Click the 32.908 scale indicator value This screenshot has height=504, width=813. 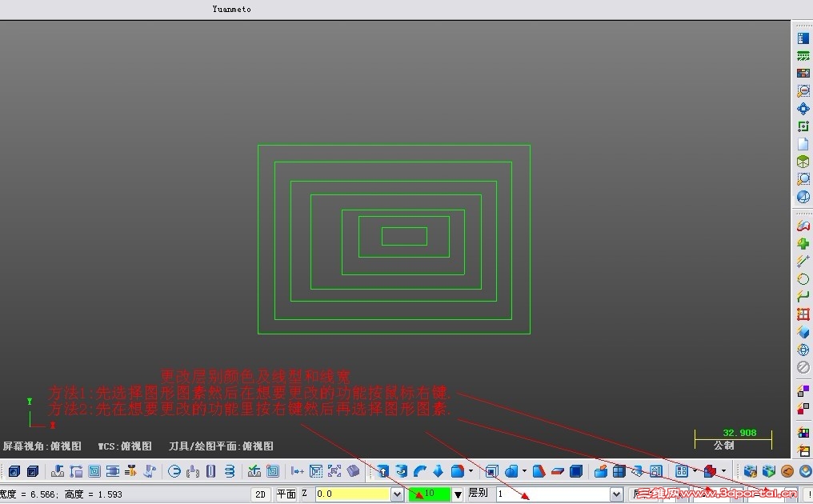[739, 433]
